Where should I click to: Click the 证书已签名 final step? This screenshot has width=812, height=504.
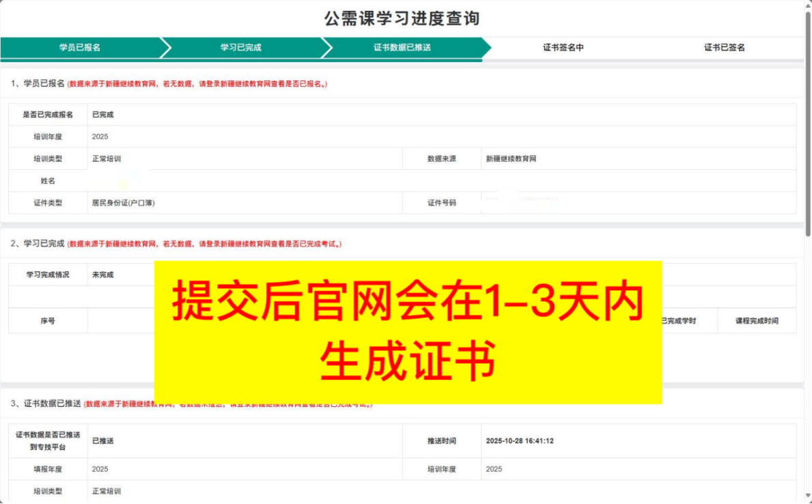[x=724, y=47]
